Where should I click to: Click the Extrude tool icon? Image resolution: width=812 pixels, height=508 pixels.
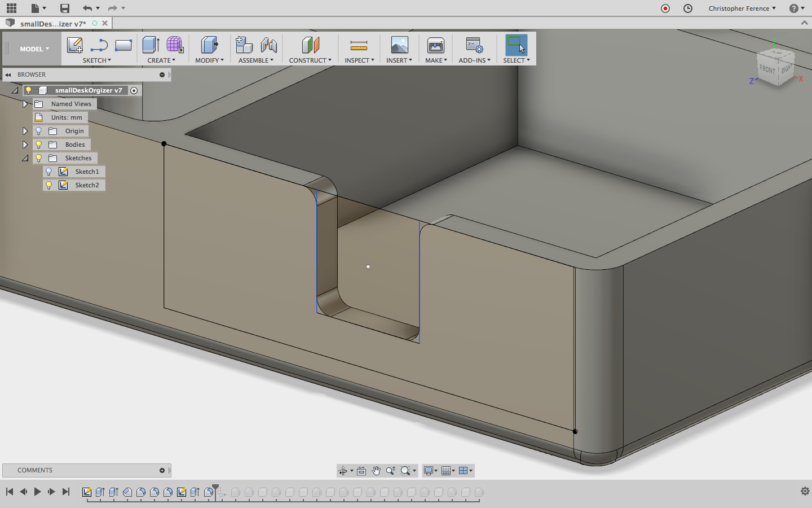click(x=151, y=45)
